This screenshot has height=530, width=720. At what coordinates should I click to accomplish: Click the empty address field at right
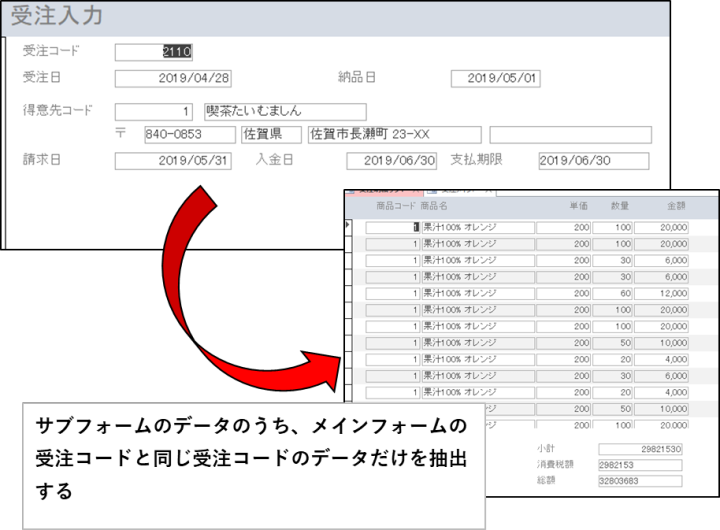pyautogui.click(x=570, y=134)
